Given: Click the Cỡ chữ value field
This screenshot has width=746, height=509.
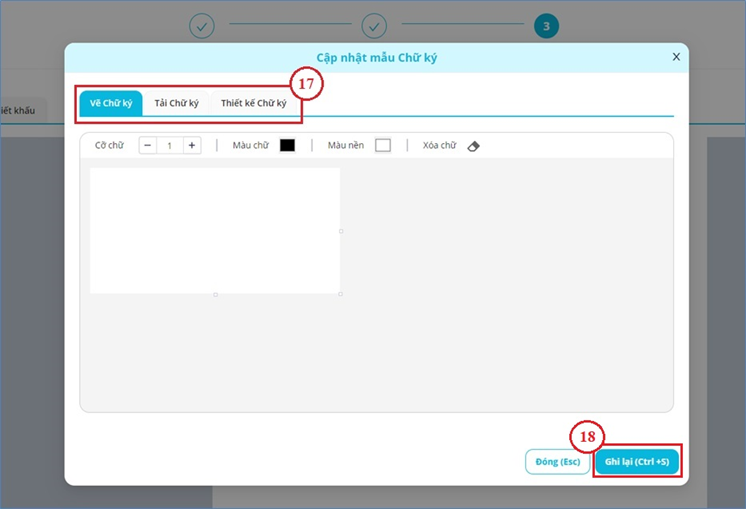Looking at the screenshot, I should [170, 145].
